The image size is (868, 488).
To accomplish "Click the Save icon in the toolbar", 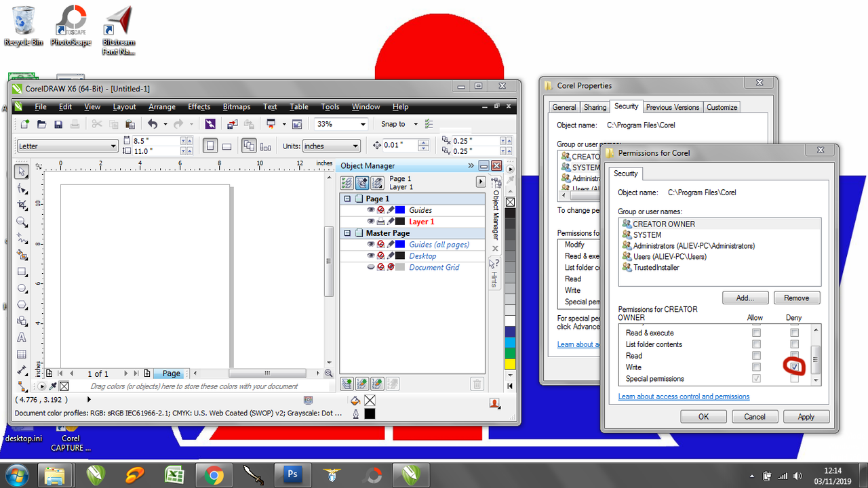I will pos(58,124).
